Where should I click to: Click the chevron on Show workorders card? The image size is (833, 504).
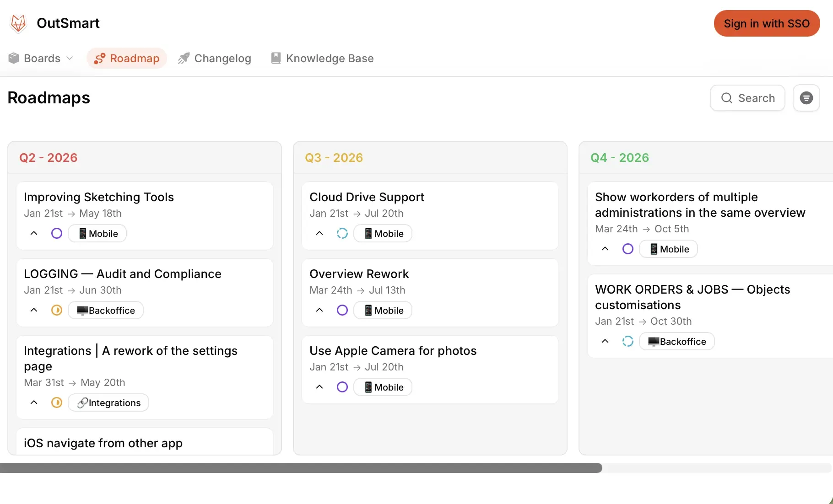[605, 249]
